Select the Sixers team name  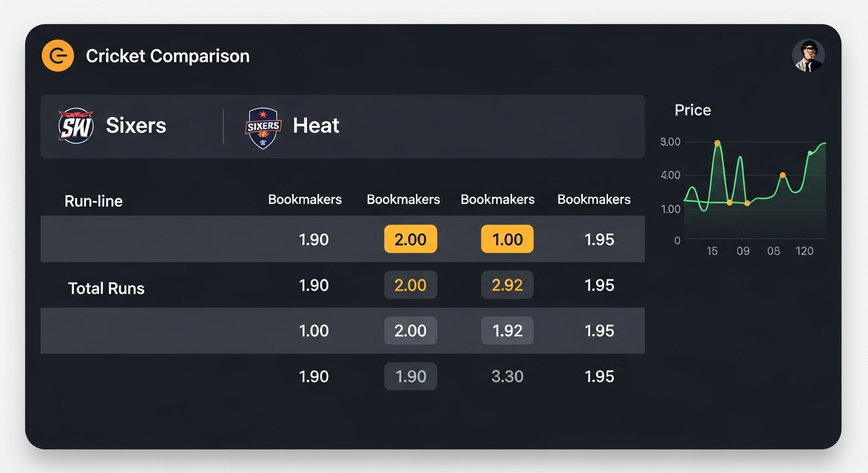point(136,126)
